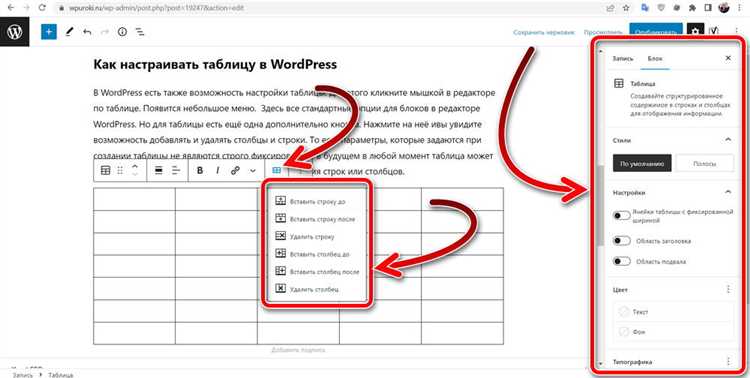Viewport: 750px width, 378px height.
Task: Open block alignment in table toolbar
Action: coord(159,170)
